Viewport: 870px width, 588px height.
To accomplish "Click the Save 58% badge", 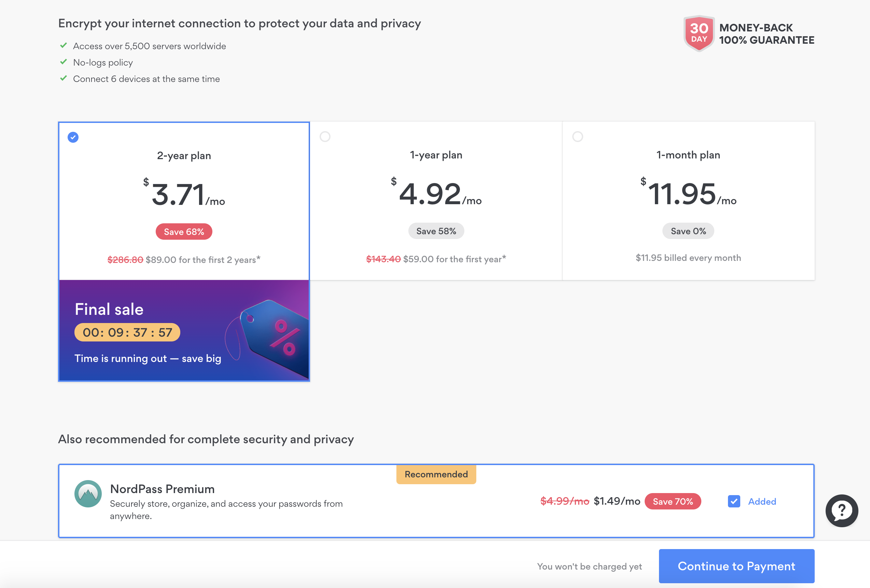I will (436, 231).
